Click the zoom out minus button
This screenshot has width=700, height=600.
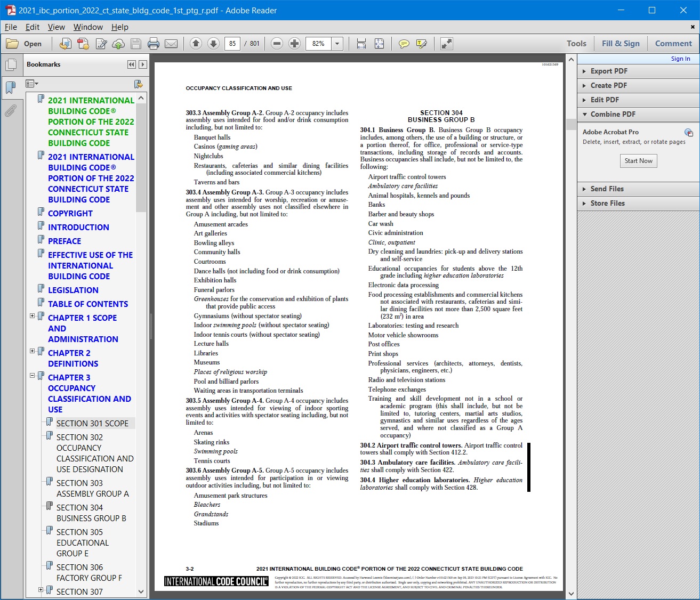pos(277,44)
